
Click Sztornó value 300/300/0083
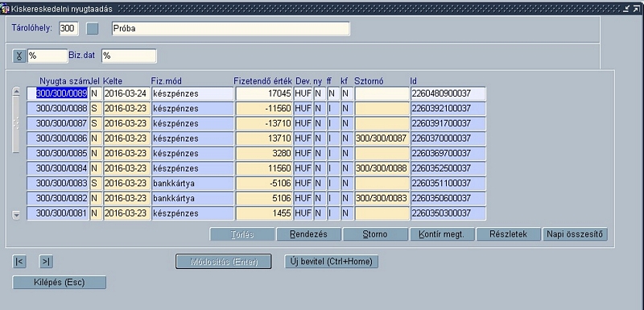[382, 198]
